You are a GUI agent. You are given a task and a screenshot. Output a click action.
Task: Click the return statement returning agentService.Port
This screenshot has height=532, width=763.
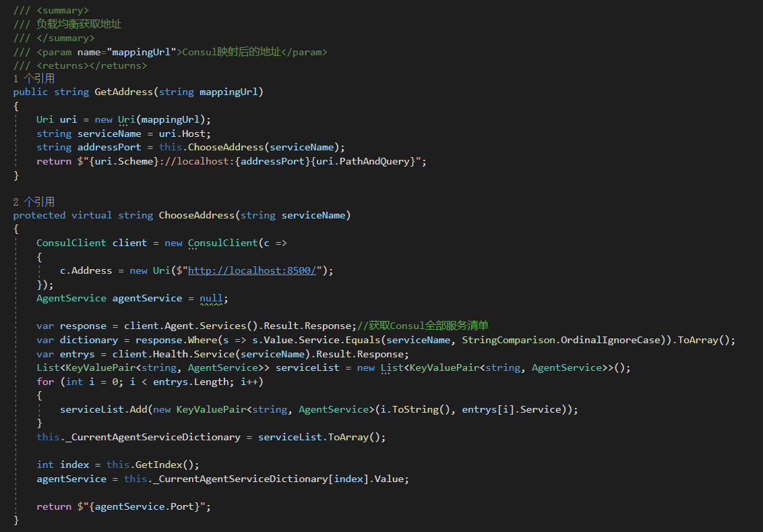(121, 506)
